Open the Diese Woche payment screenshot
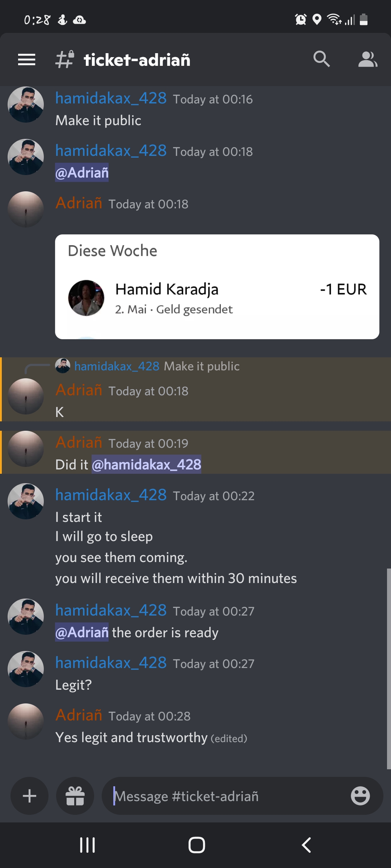Screen dimensions: 391x868 coord(217,287)
